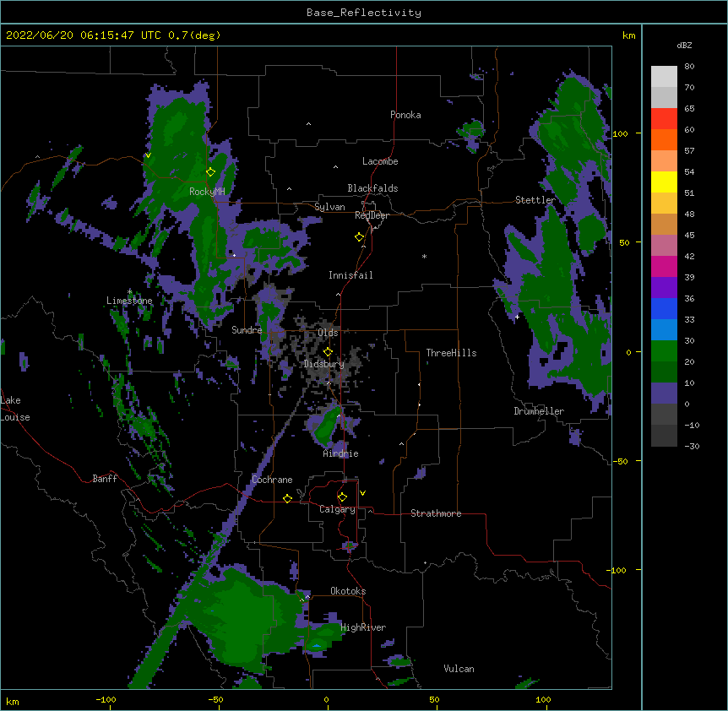Pick the yellow swatch between 54 and 51 dBZ
The height and width of the screenshot is (711, 728).
[x=664, y=182]
